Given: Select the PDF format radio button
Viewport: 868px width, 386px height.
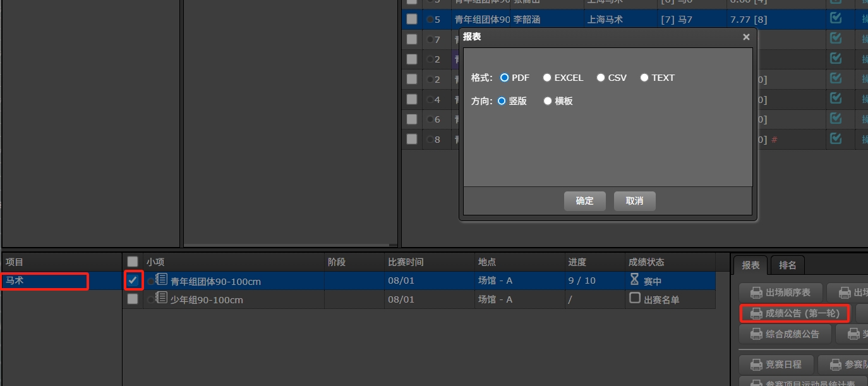Looking at the screenshot, I should [505, 78].
